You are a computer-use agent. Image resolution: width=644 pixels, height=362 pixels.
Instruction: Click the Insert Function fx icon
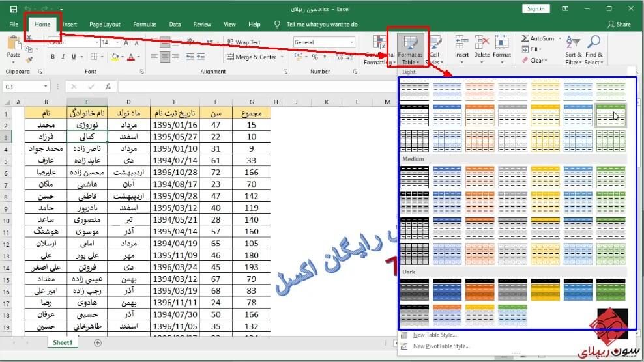click(108, 86)
